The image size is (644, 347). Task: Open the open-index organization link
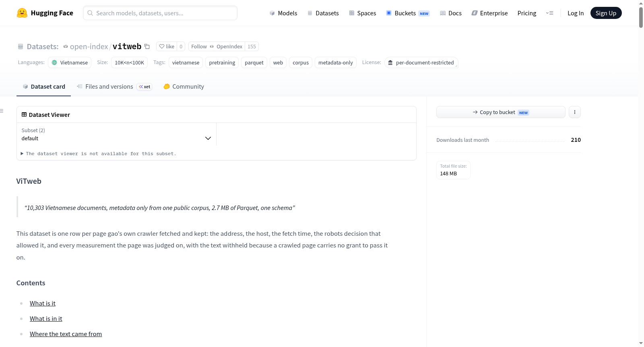89,47
